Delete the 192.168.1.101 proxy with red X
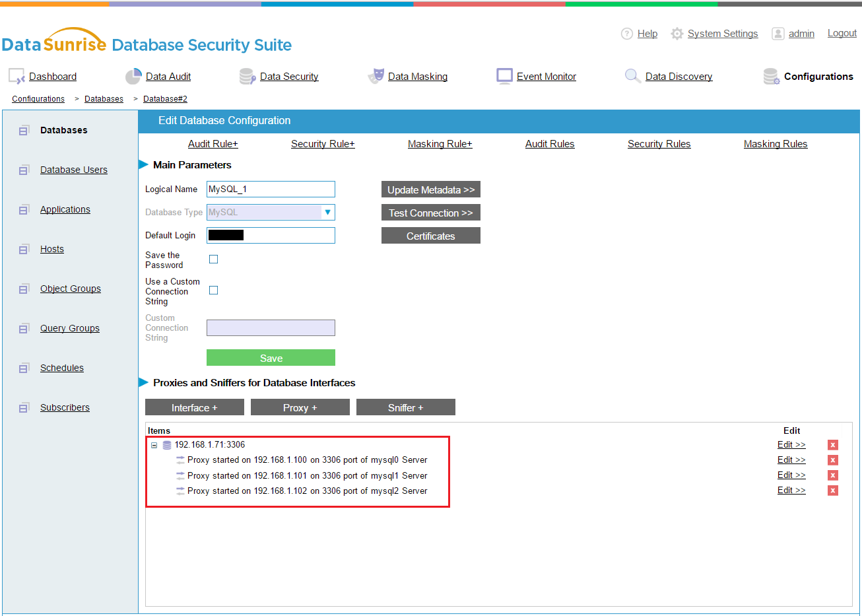This screenshot has height=616, width=862. coord(833,475)
